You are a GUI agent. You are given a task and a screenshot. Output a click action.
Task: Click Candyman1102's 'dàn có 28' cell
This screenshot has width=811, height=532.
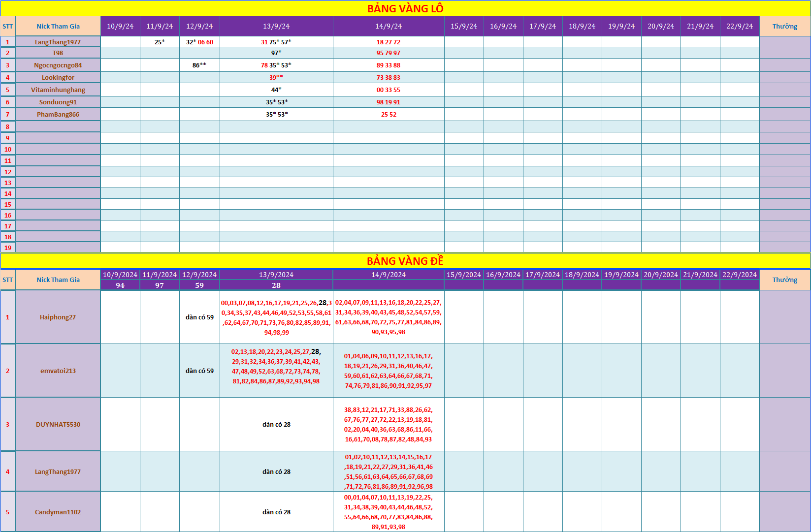tap(276, 512)
